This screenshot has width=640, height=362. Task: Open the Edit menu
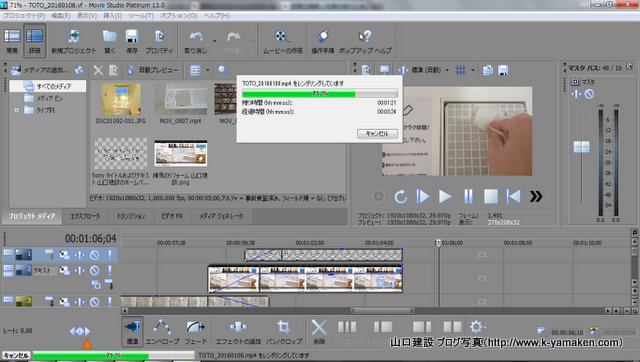point(61,16)
